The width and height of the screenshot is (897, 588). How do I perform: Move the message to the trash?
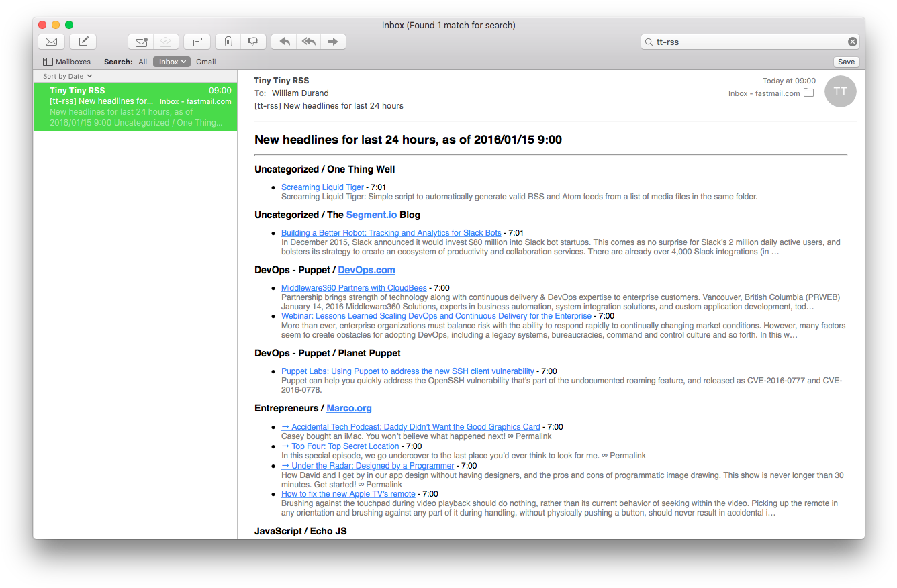(x=228, y=41)
